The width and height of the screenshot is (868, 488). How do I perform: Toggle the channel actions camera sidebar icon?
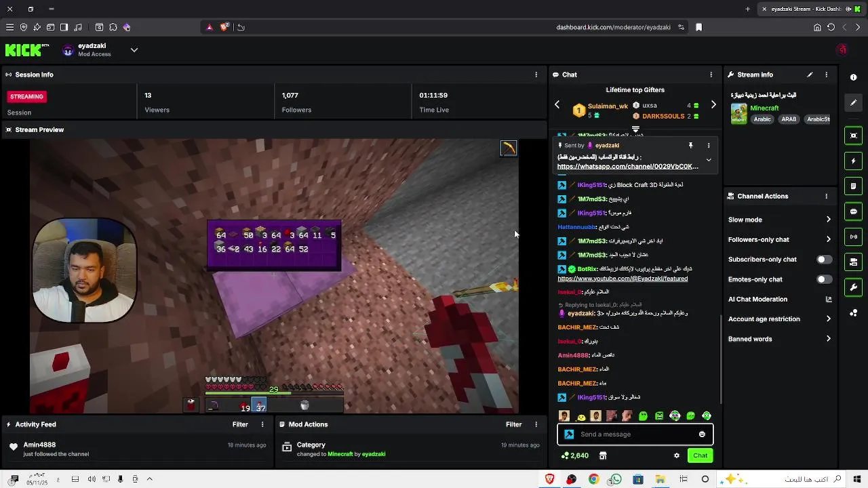pyautogui.click(x=854, y=262)
